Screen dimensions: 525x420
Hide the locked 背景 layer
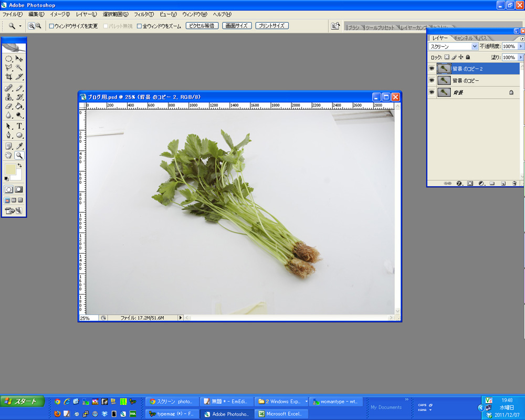[x=432, y=92]
